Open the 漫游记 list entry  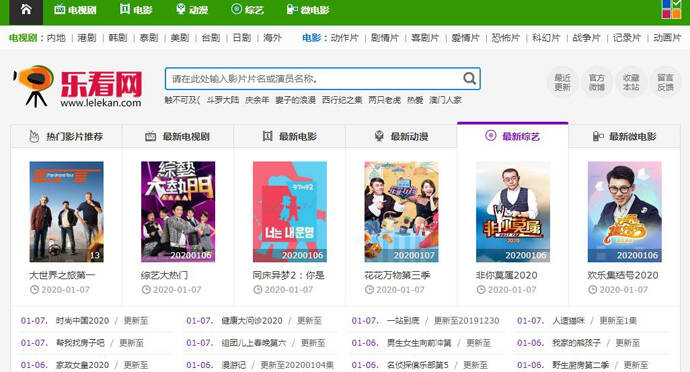pos(233,365)
